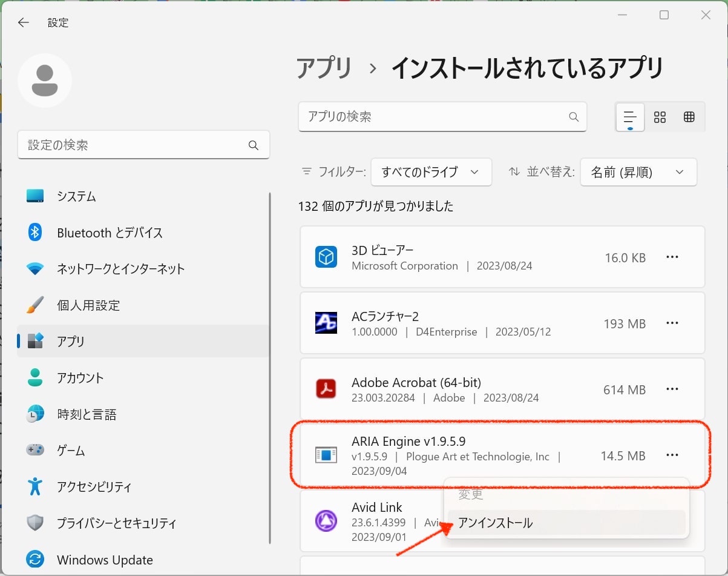Click the Adobe Acrobat app icon

(326, 388)
